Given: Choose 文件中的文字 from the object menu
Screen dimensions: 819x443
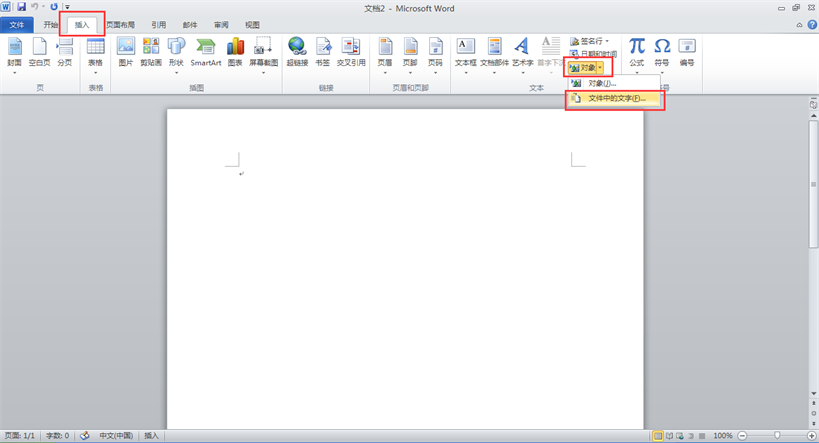Looking at the screenshot, I should [x=615, y=99].
